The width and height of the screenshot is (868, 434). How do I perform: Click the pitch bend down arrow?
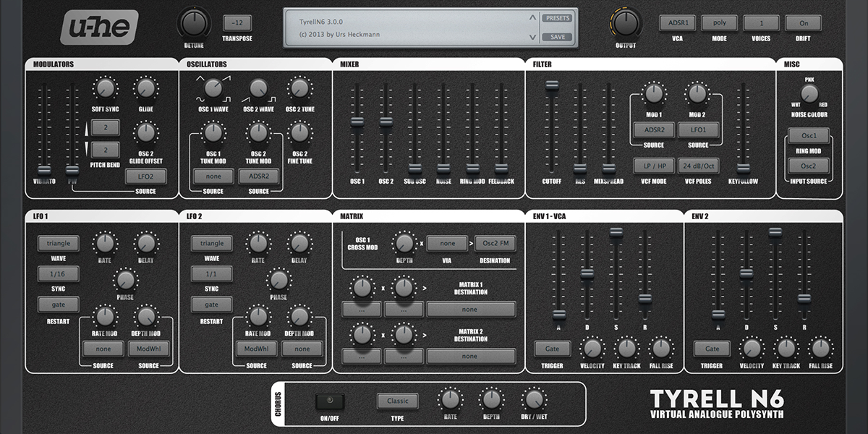tap(85, 150)
